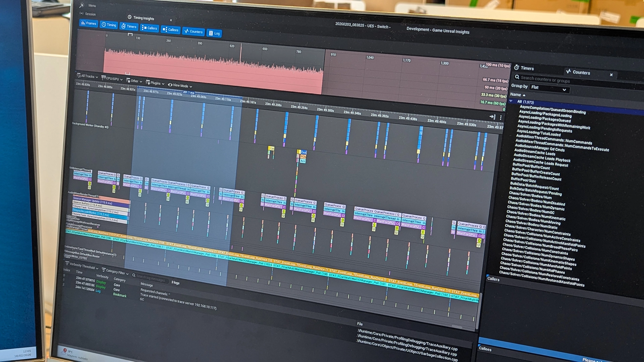Screen dimensions: 644x362
Task: Click the search magnifier icon in Counters
Action: click(517, 77)
